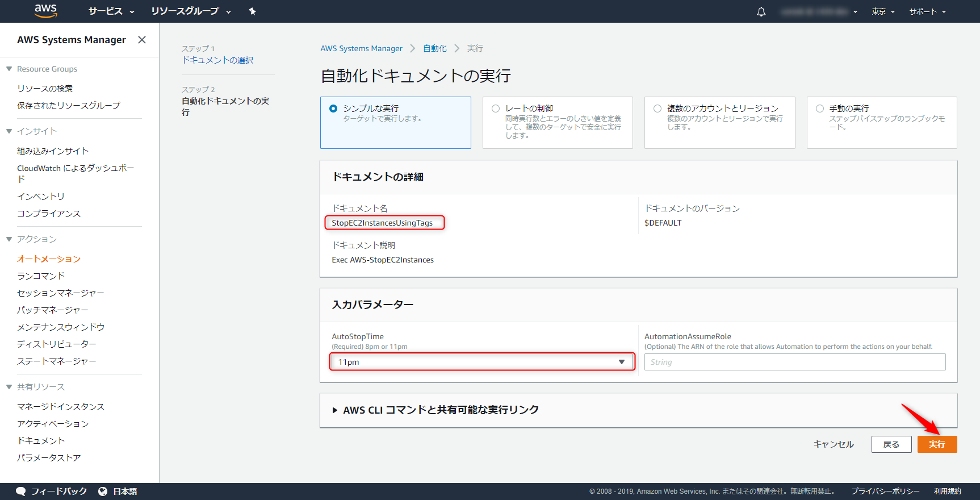Open the 東京 region menu
Viewport: 980px width, 500px height.
pyautogui.click(x=883, y=11)
